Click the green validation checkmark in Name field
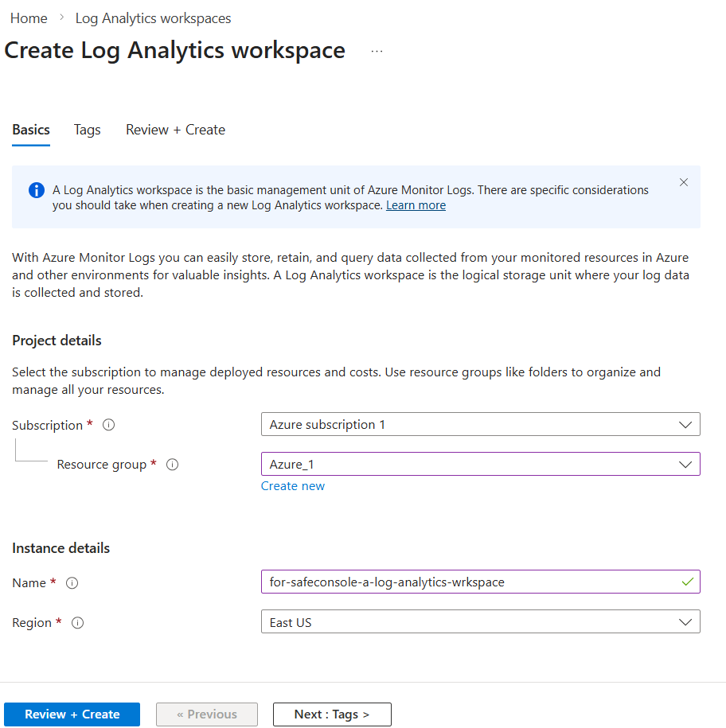This screenshot has width=726, height=728. 688,582
